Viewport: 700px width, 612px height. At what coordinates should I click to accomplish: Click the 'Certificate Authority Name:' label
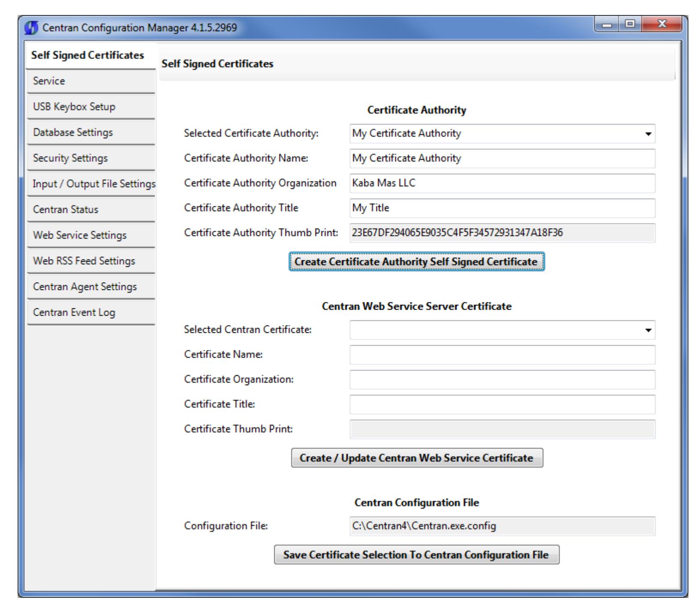coord(246,158)
